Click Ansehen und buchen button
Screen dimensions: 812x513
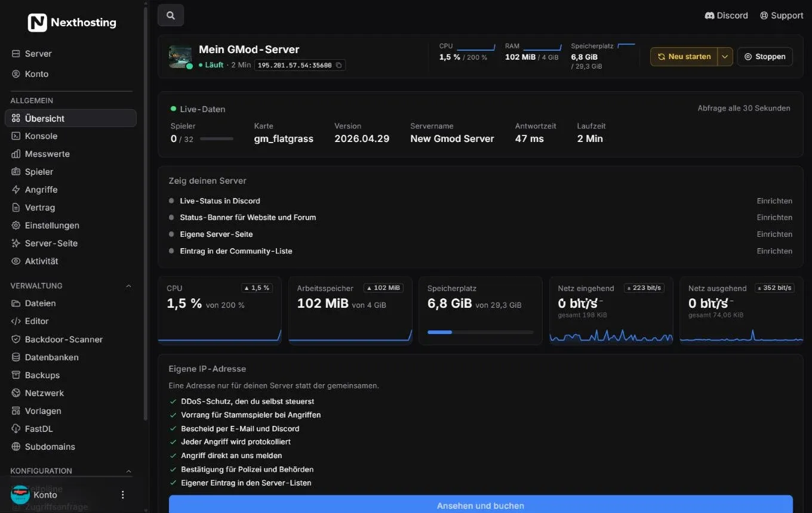click(x=481, y=505)
